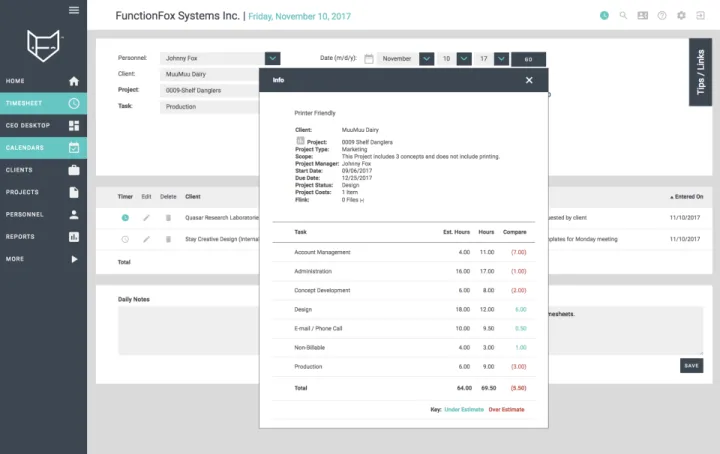This screenshot has height=454, width=720.
Task: Open the Reports sidebar menu item
Action: click(x=43, y=237)
